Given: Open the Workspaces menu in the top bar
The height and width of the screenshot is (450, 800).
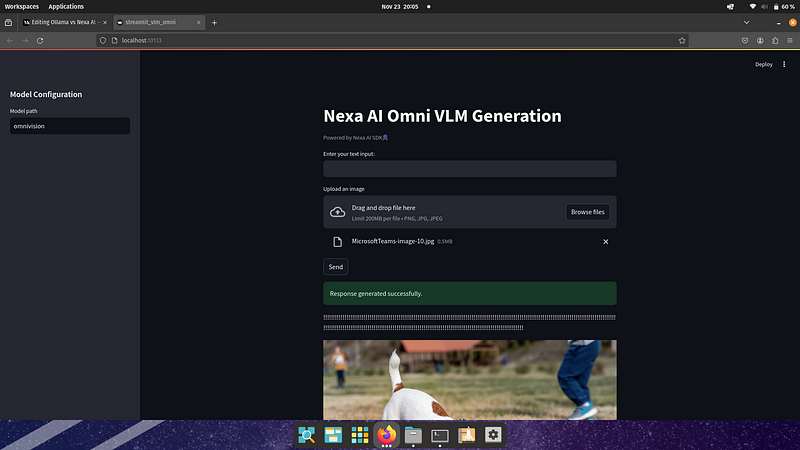Looking at the screenshot, I should [x=21, y=7].
